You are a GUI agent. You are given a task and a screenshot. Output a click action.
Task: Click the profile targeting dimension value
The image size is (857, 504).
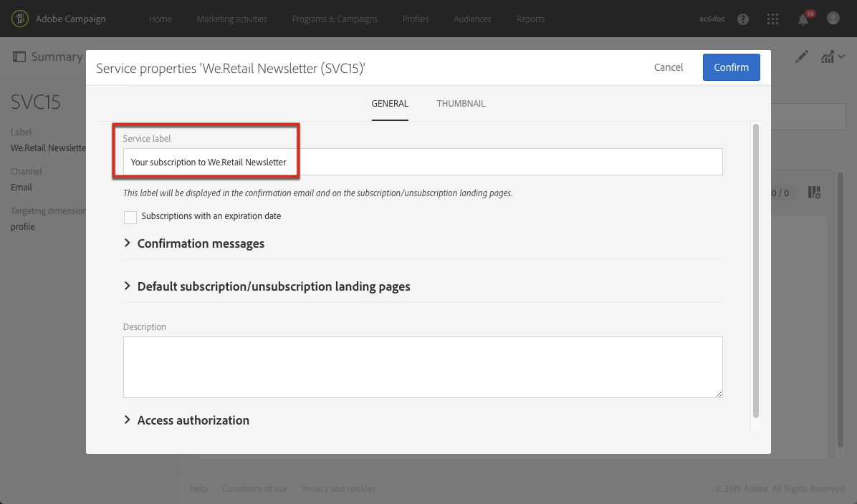[23, 227]
